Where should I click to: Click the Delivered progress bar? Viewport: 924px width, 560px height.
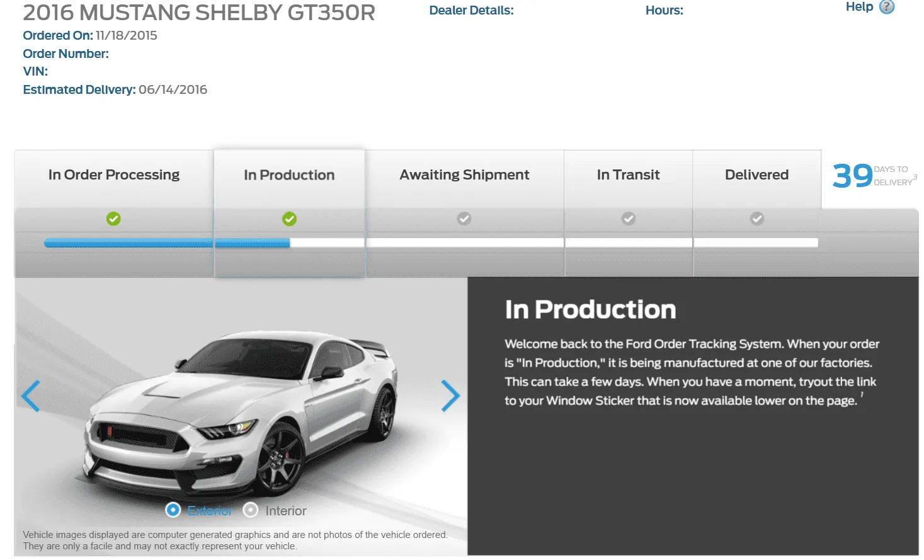click(756, 243)
